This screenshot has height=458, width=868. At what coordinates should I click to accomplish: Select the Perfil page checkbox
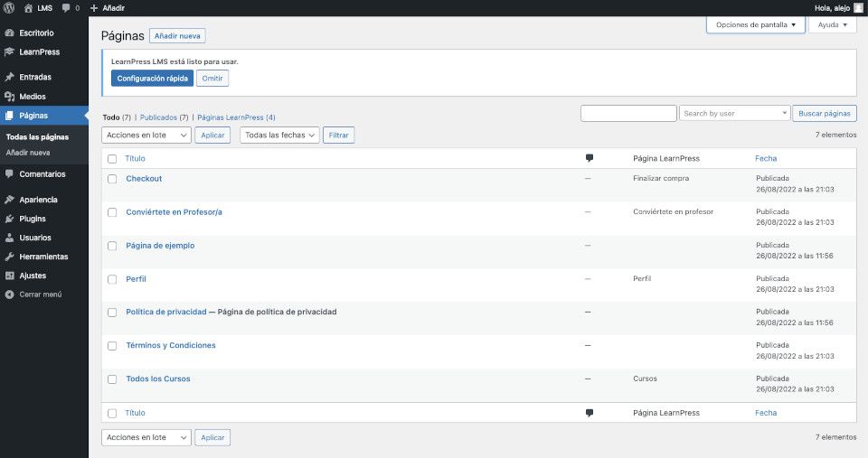click(x=112, y=279)
